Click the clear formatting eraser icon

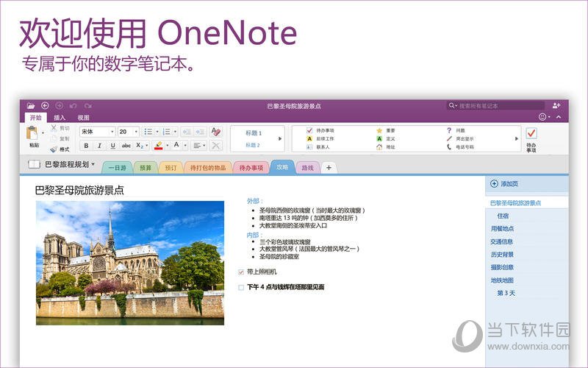(x=215, y=131)
